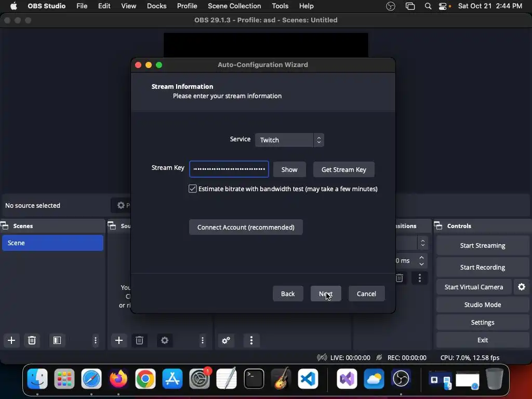Toggle Estimate bitrate with bandwidth test checkbox

(x=192, y=189)
